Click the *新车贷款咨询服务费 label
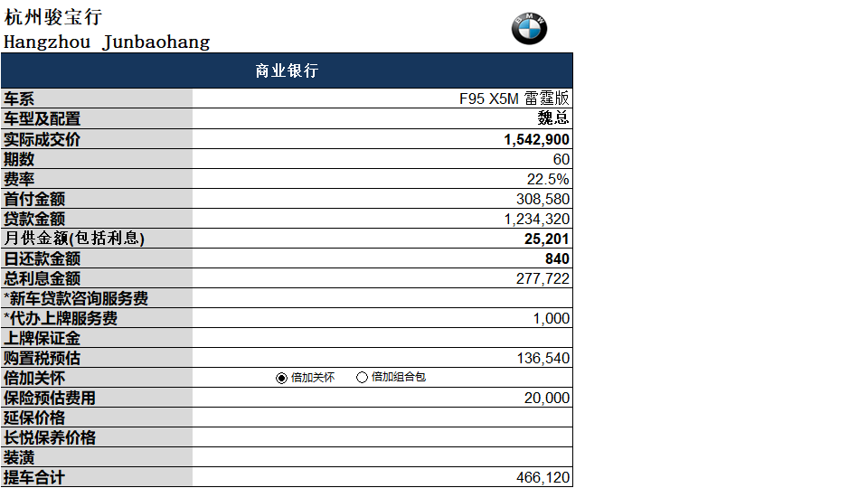 click(x=76, y=299)
